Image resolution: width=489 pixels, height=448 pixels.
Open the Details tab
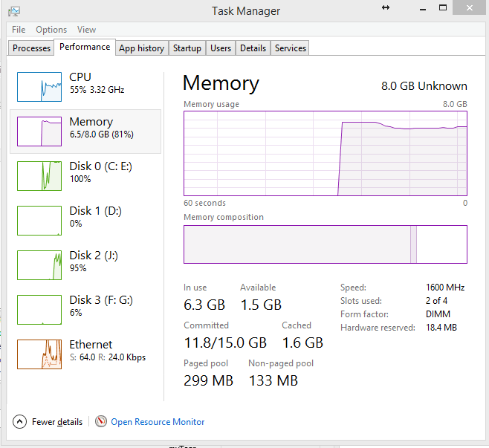click(x=253, y=48)
